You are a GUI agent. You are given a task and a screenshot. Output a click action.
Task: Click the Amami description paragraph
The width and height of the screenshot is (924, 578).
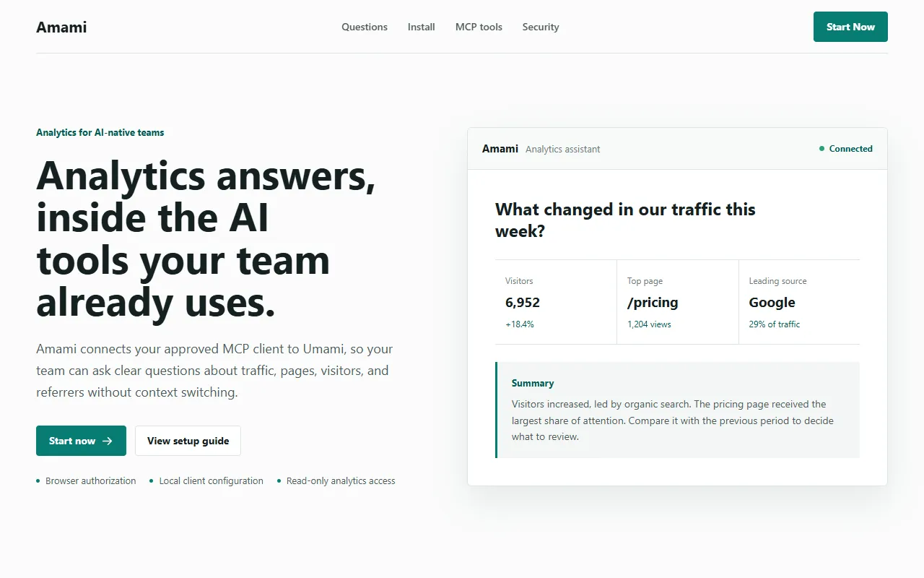coord(214,371)
